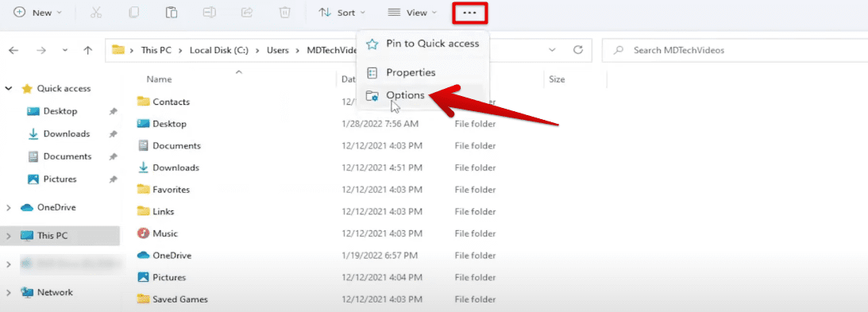
Task: Select the Saved Games folder icon
Action: [144, 299]
